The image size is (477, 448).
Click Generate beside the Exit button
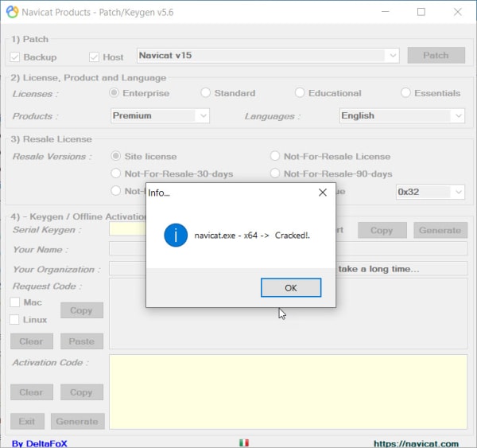78,421
